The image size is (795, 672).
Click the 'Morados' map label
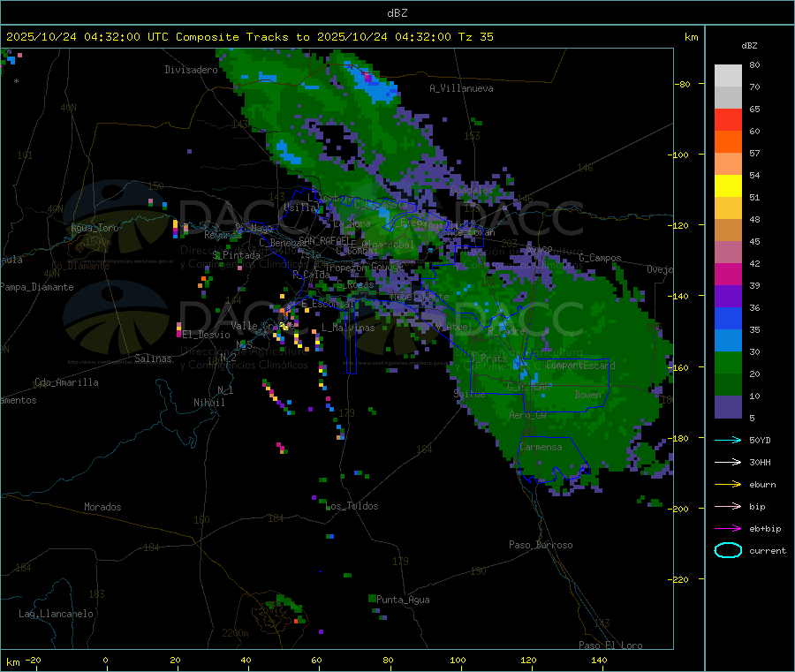pos(102,507)
